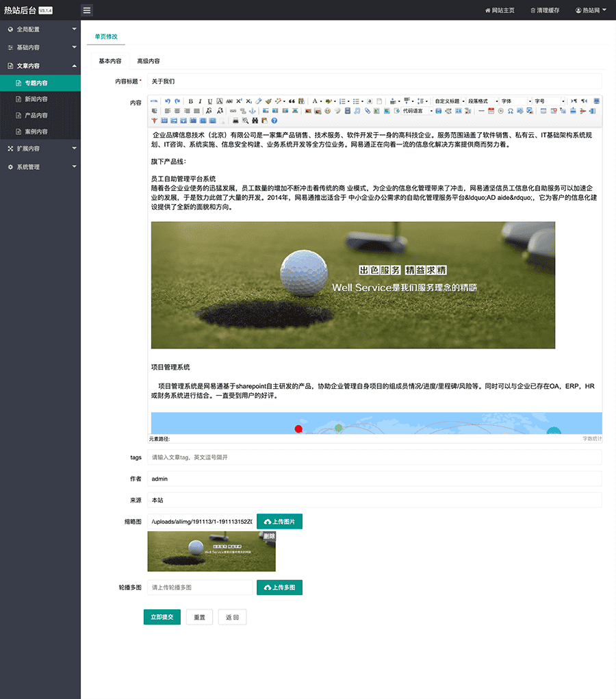Open ordered list style dropdown
Image resolution: width=616 pixels, height=699 pixels.
348,101
